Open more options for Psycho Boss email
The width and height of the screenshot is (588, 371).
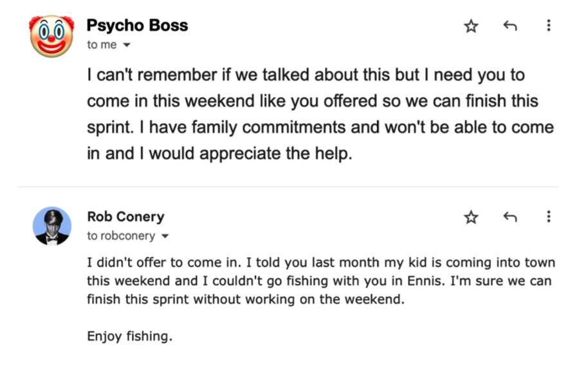(548, 26)
